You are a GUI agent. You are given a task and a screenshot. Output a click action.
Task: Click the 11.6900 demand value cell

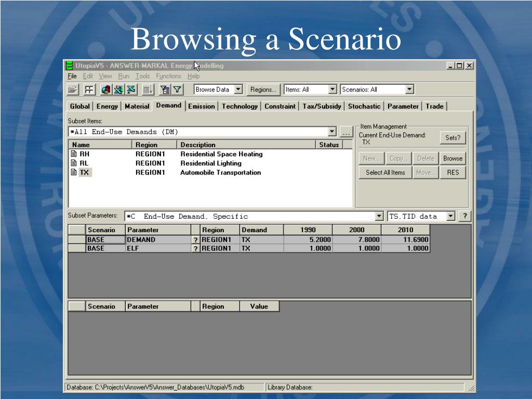(405, 240)
